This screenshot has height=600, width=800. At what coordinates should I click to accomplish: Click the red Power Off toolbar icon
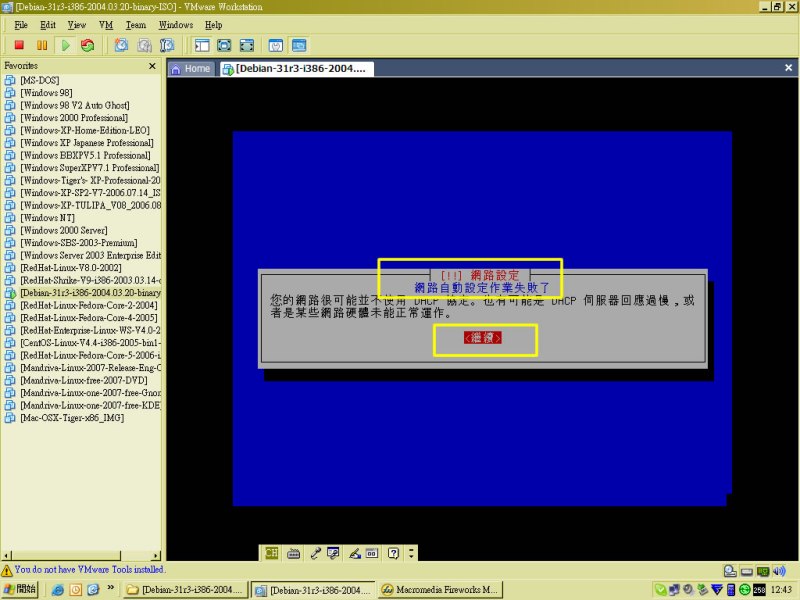click(19, 45)
